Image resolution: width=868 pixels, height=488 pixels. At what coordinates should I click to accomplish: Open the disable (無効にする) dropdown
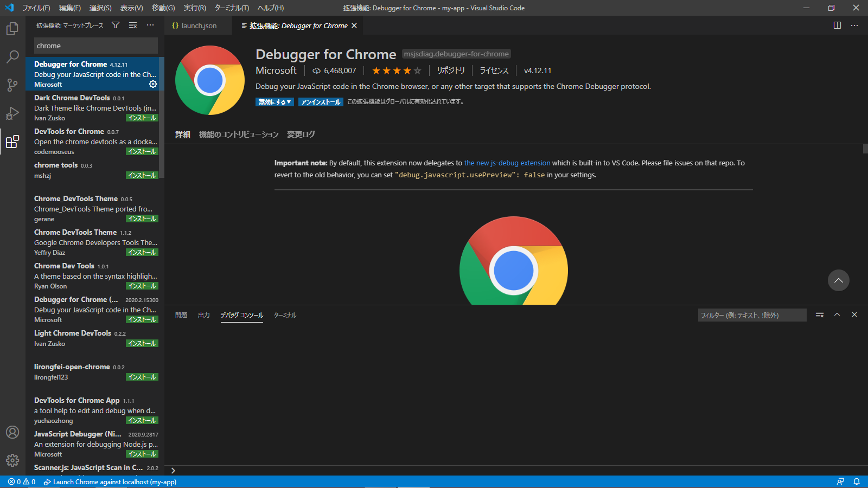(x=275, y=102)
